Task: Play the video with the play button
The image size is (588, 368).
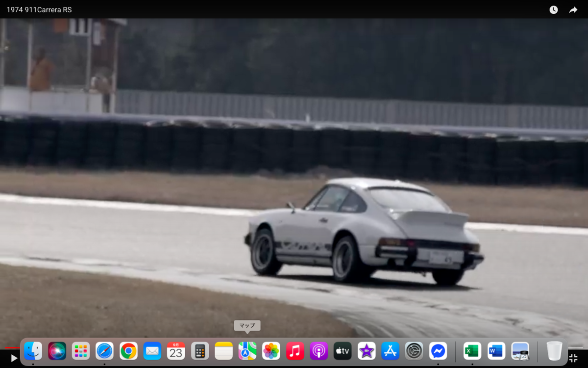Action: pos(14,358)
